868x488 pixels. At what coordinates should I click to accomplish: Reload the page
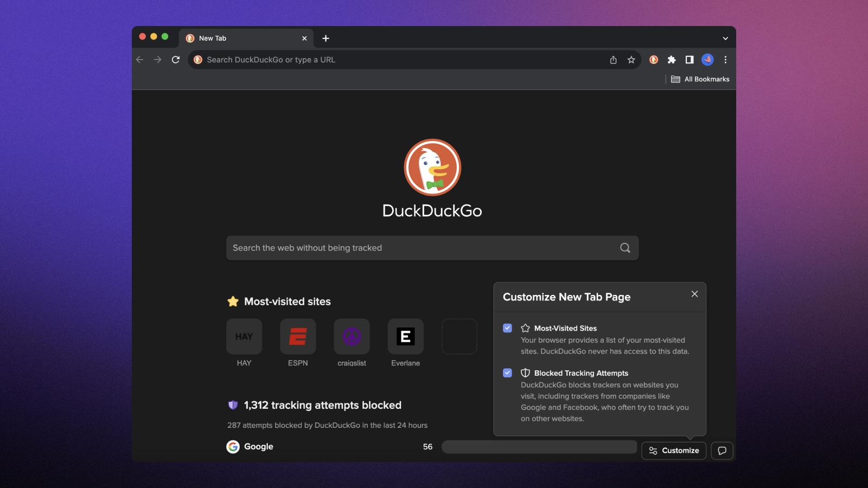(176, 60)
